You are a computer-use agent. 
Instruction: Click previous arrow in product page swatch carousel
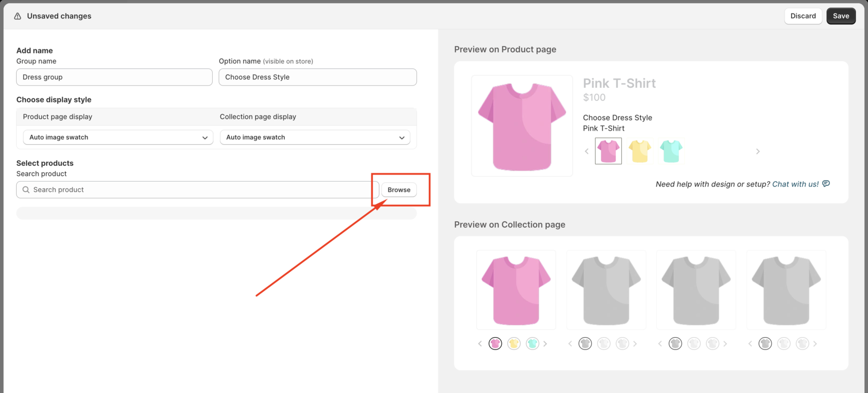click(586, 151)
